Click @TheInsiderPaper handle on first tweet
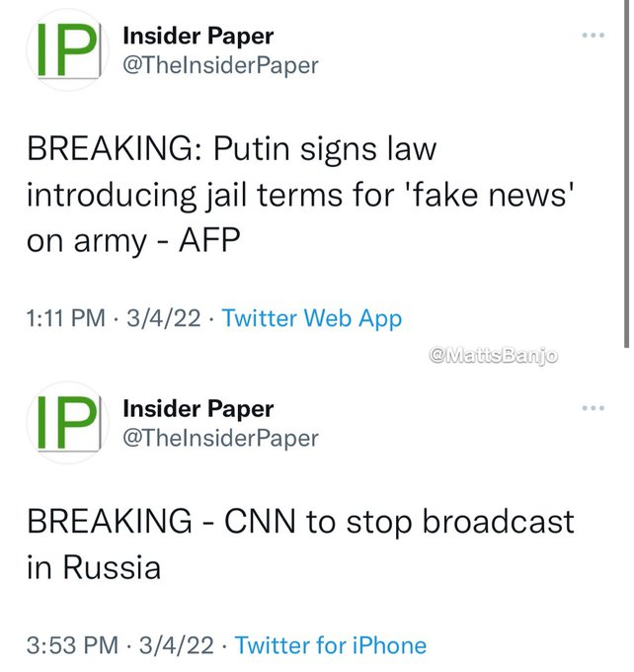The height and width of the screenshot is (672, 634). click(220, 65)
